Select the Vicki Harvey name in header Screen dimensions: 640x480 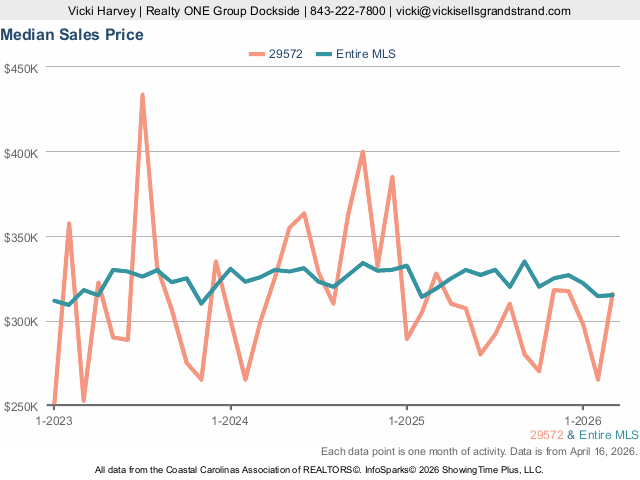pyautogui.click(x=102, y=11)
